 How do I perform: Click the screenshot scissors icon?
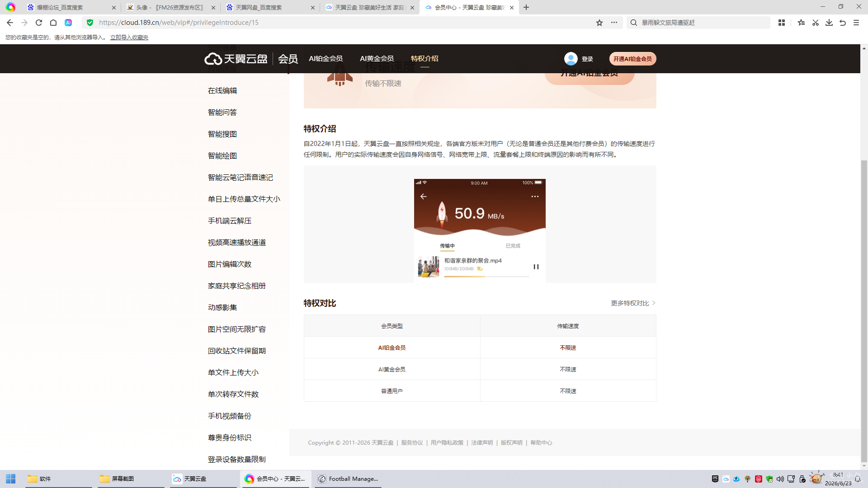point(816,23)
